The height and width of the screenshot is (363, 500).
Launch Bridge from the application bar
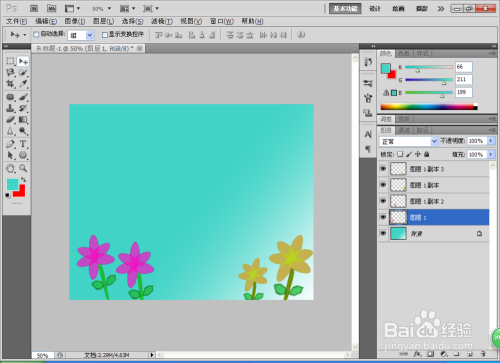tap(34, 8)
